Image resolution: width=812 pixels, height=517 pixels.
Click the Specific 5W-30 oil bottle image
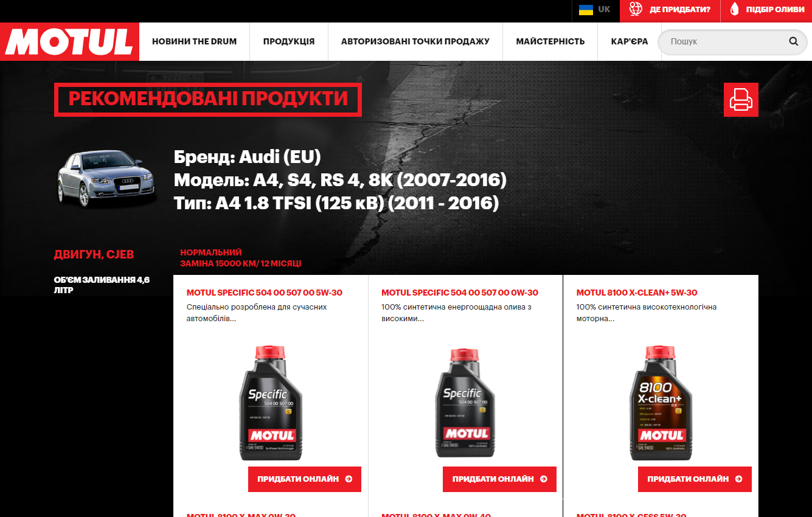pos(271,403)
